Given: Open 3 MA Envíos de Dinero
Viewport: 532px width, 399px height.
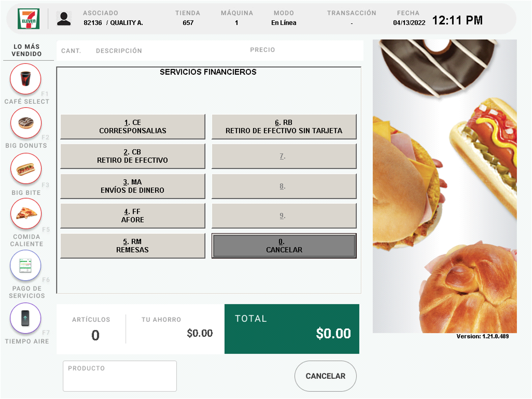Looking at the screenshot, I should [x=133, y=186].
